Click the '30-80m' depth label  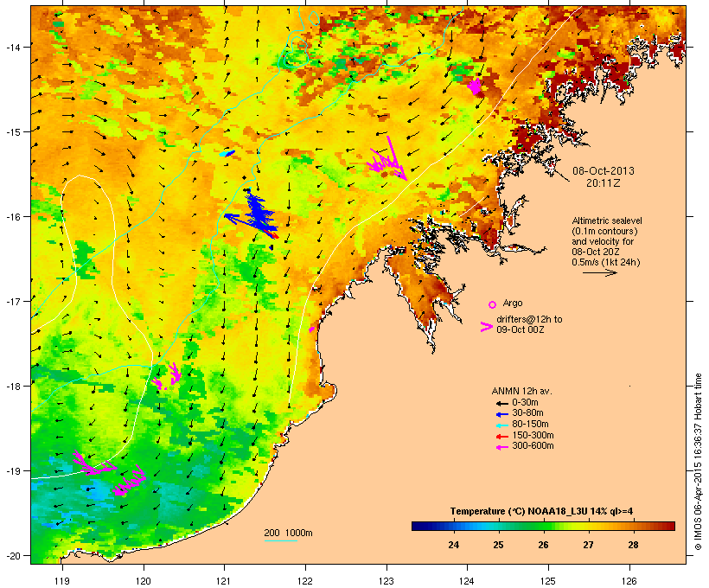[527, 413]
